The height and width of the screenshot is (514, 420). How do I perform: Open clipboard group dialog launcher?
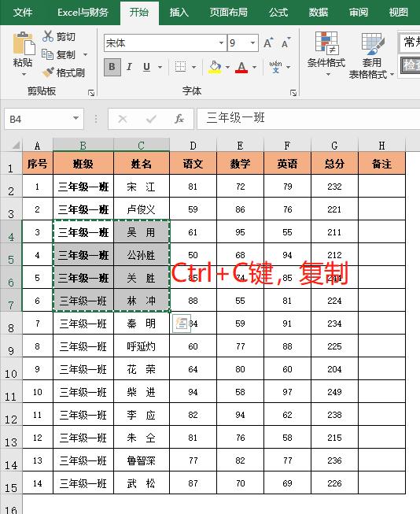click(91, 93)
